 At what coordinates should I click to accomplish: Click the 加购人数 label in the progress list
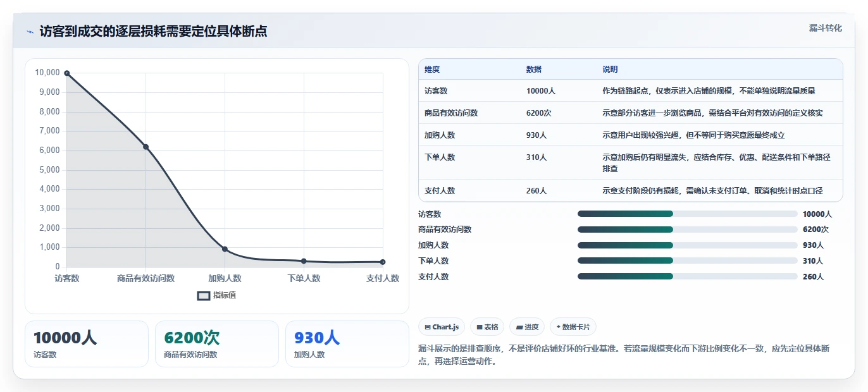point(433,245)
